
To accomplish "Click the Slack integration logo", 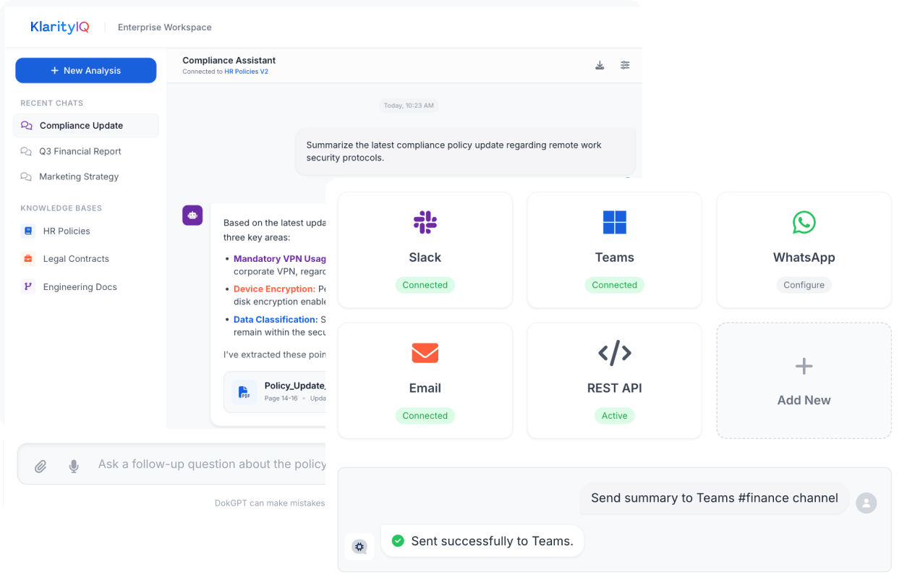I will [x=425, y=222].
